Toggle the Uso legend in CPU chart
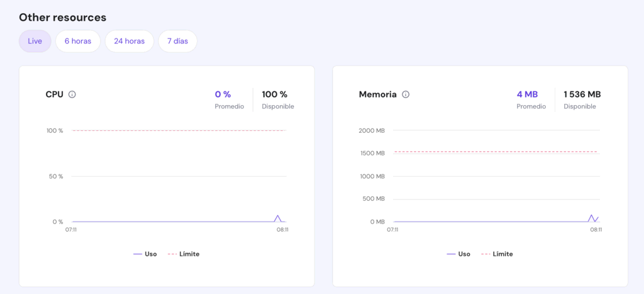The width and height of the screenshot is (644, 294). 145,254
